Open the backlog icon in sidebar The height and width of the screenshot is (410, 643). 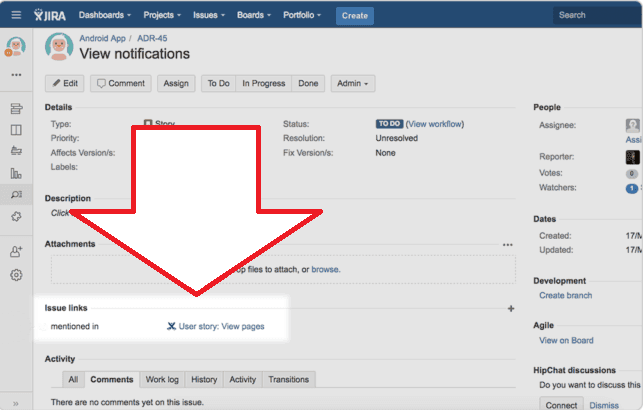(x=16, y=108)
